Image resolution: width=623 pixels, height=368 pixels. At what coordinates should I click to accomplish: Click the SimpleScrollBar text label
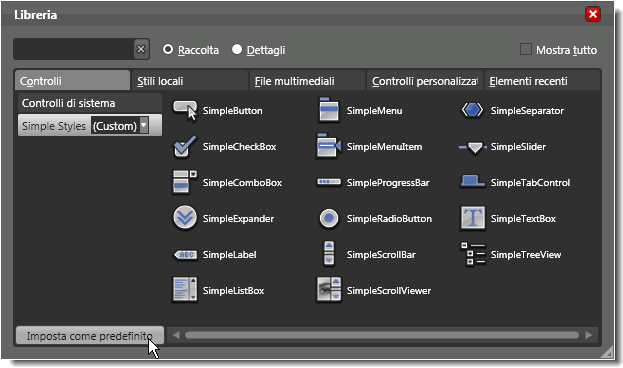381,255
